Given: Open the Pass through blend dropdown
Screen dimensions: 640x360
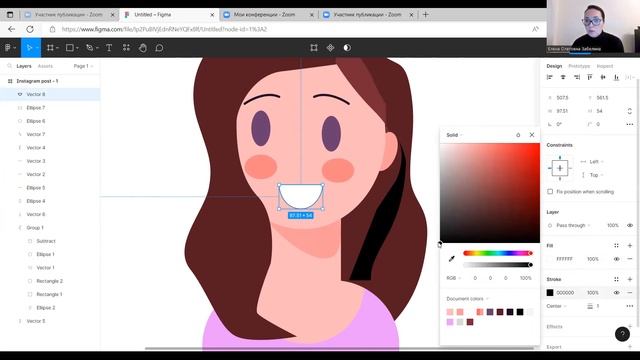Looking at the screenshot, I should tap(573, 225).
